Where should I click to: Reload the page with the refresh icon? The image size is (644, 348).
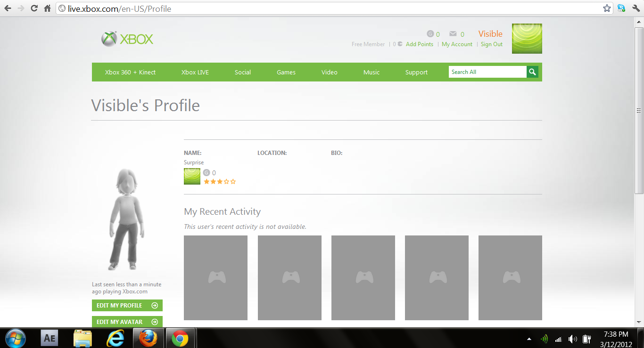(34, 8)
